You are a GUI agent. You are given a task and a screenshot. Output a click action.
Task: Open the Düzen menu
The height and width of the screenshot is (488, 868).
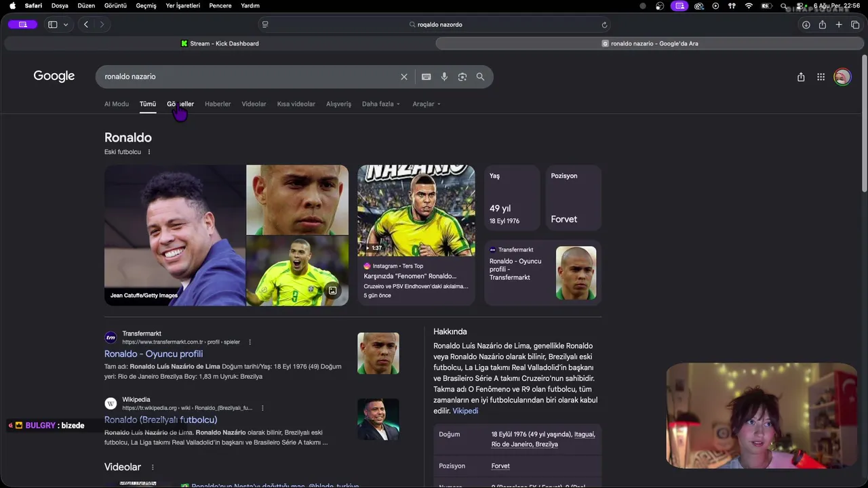click(x=86, y=5)
